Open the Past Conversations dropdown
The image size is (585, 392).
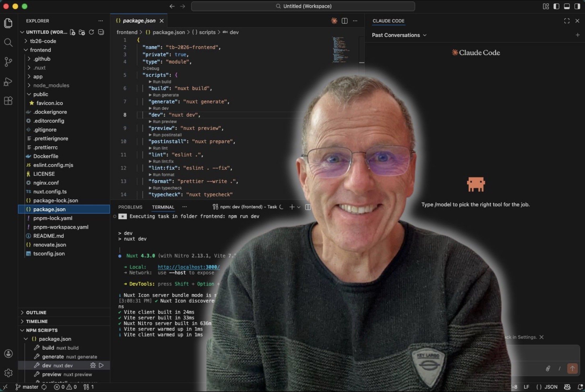[399, 35]
